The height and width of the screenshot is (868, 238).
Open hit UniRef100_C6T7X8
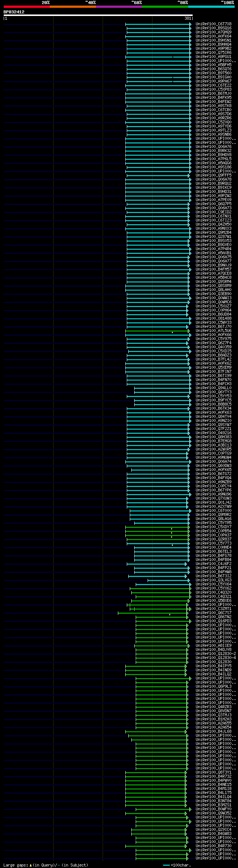[x=213, y=24]
